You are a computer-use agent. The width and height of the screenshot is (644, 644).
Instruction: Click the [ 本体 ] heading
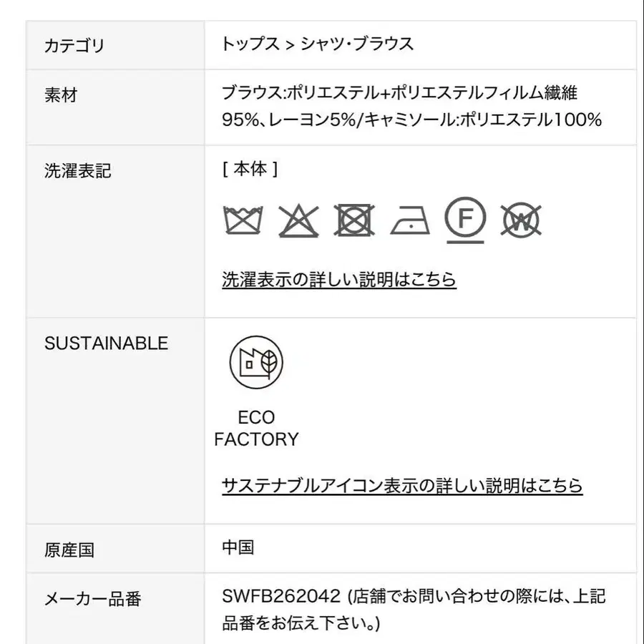pyautogui.click(x=250, y=169)
